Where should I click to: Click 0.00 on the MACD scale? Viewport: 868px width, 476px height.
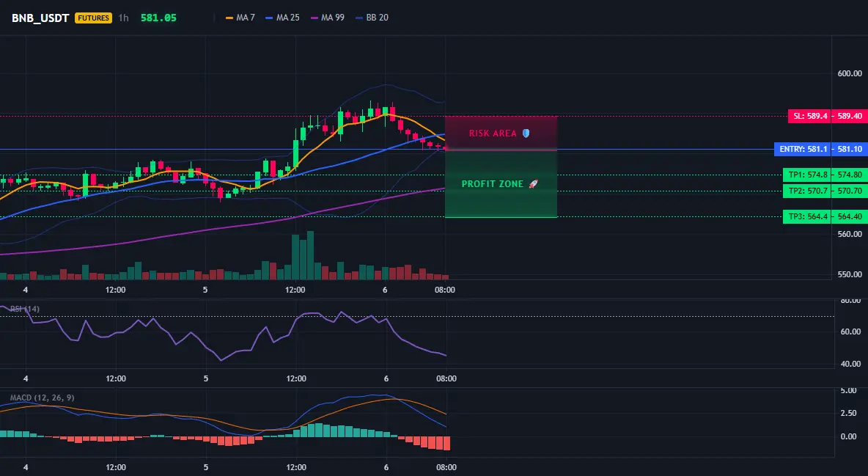[x=849, y=436]
